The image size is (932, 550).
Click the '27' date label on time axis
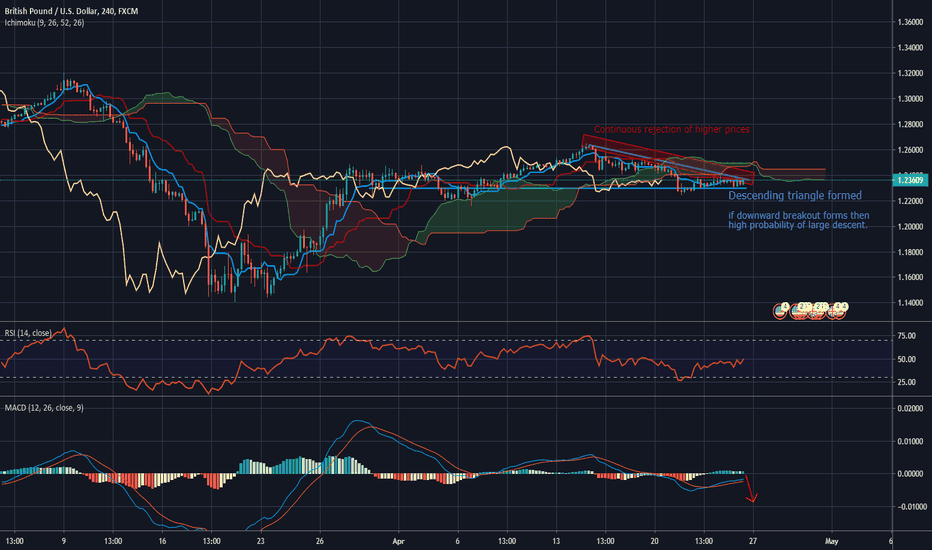(752, 541)
